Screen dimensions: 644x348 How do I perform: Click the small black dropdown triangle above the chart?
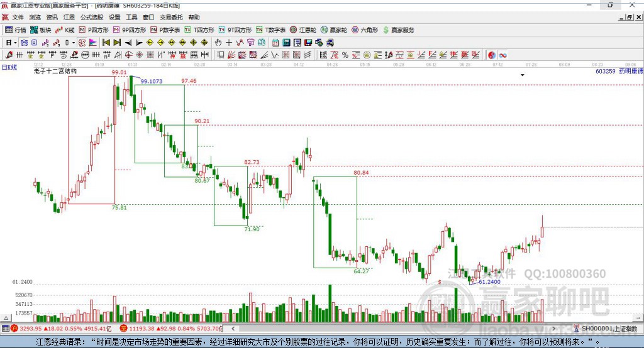click(523, 75)
